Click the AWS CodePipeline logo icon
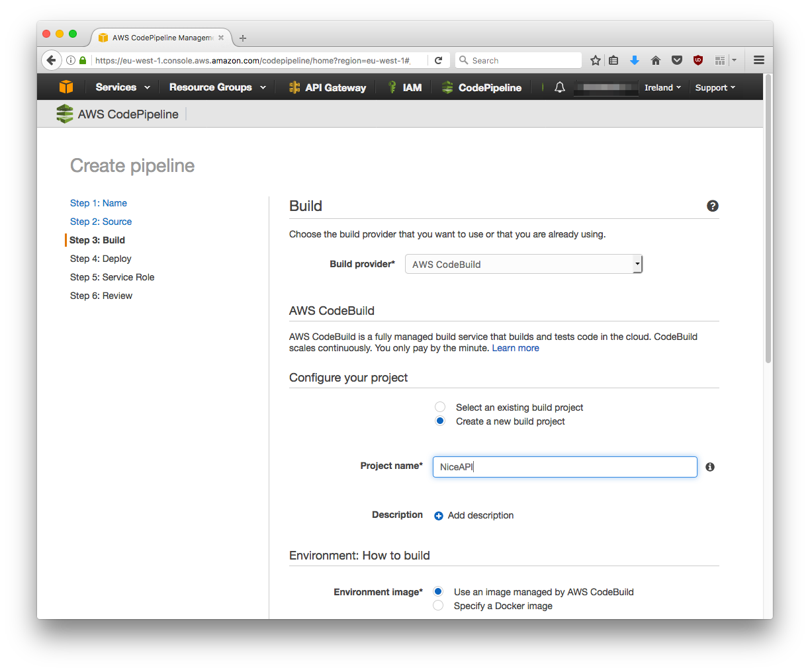 65,114
